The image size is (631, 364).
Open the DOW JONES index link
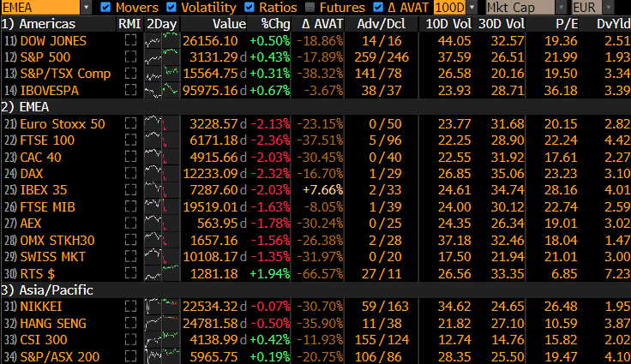53,40
